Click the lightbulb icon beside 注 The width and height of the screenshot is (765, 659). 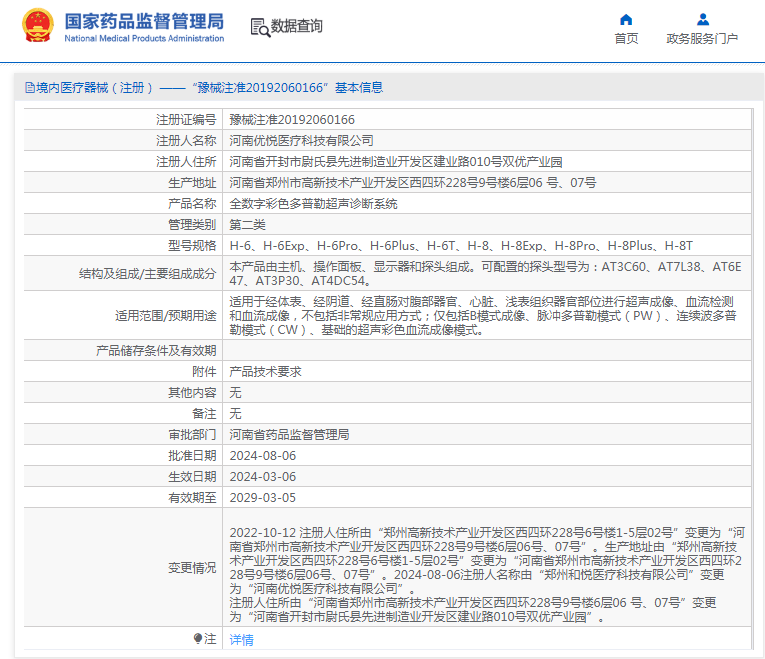(x=198, y=638)
